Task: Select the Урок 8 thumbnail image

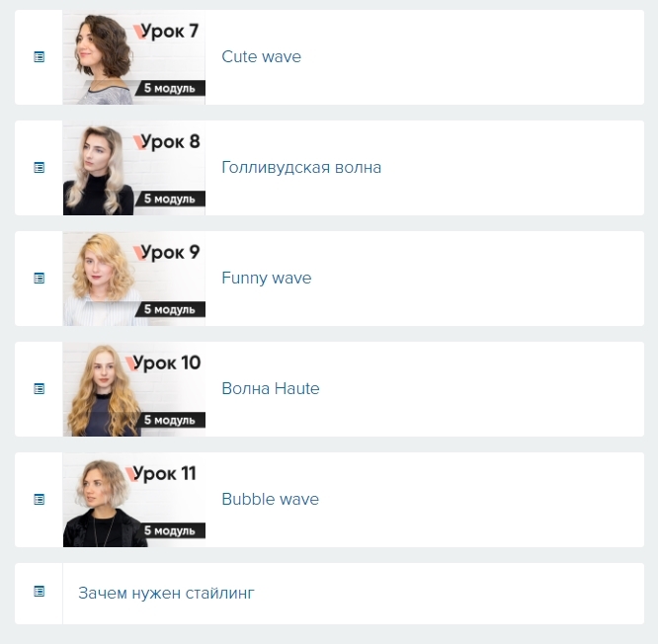Action: tap(134, 168)
